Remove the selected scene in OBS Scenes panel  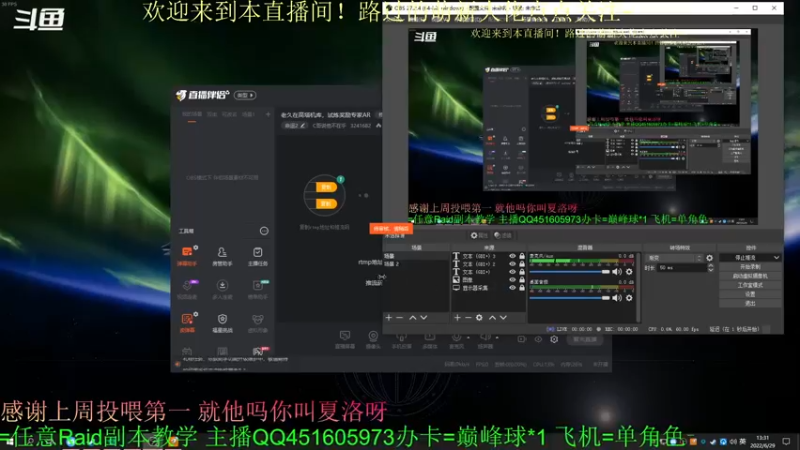click(x=399, y=317)
